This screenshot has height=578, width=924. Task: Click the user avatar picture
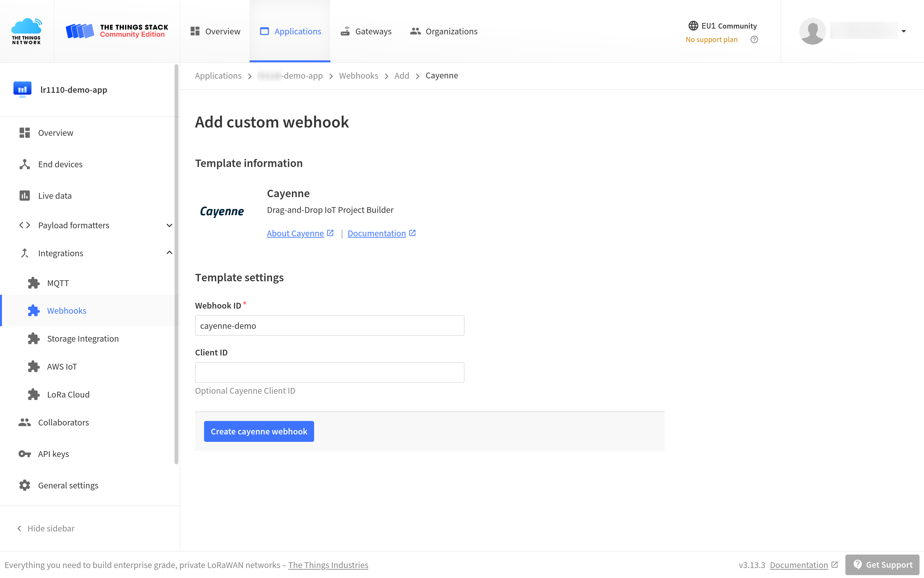[812, 31]
